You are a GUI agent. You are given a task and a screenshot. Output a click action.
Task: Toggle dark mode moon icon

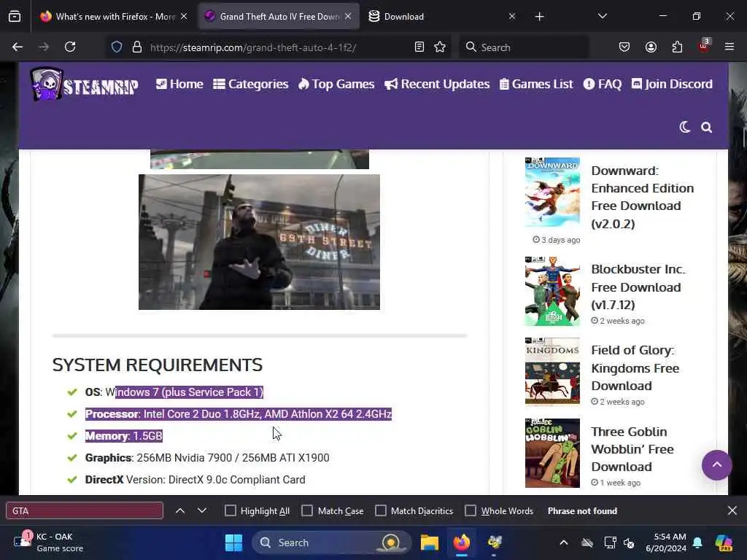(684, 127)
